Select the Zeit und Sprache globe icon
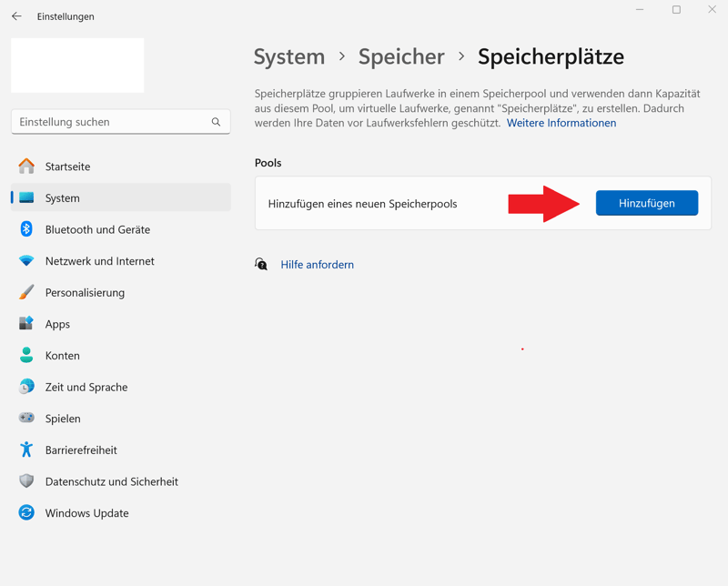Screen dimensions: 728x586 [x=26, y=387]
